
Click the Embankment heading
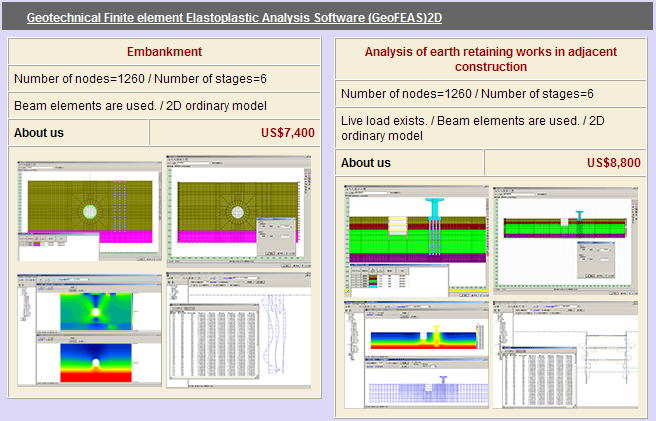164,51
